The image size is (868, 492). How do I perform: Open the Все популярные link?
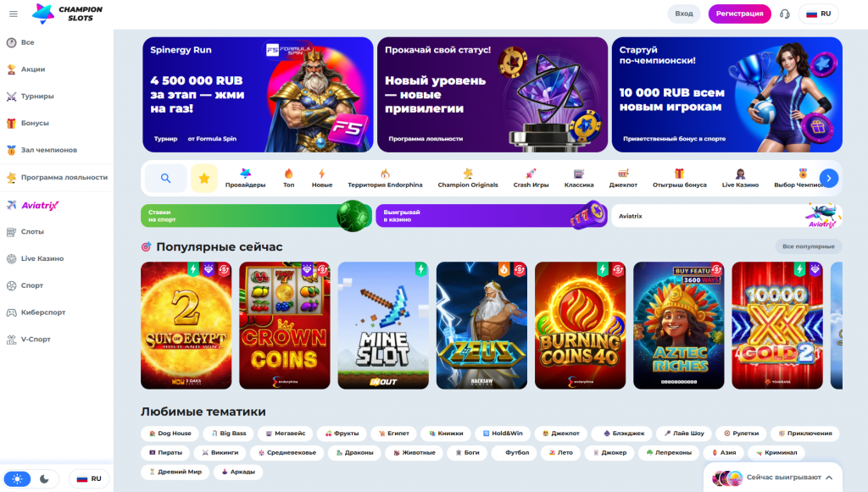click(808, 246)
